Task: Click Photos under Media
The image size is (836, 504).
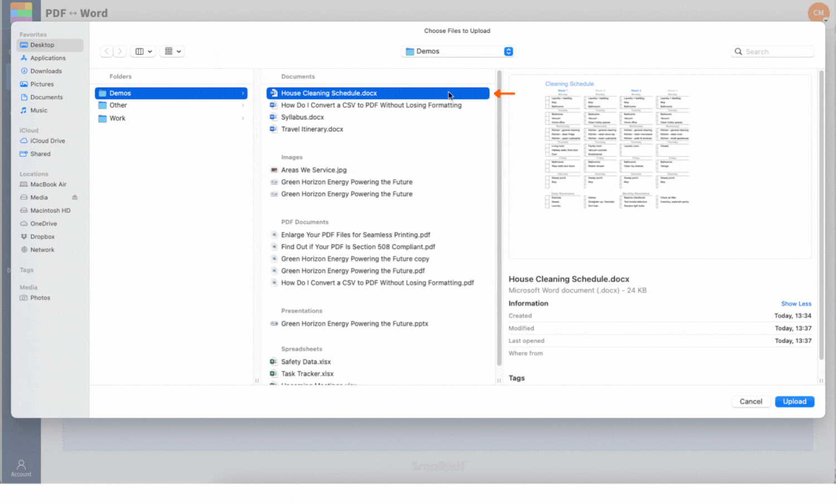Action: (x=40, y=297)
